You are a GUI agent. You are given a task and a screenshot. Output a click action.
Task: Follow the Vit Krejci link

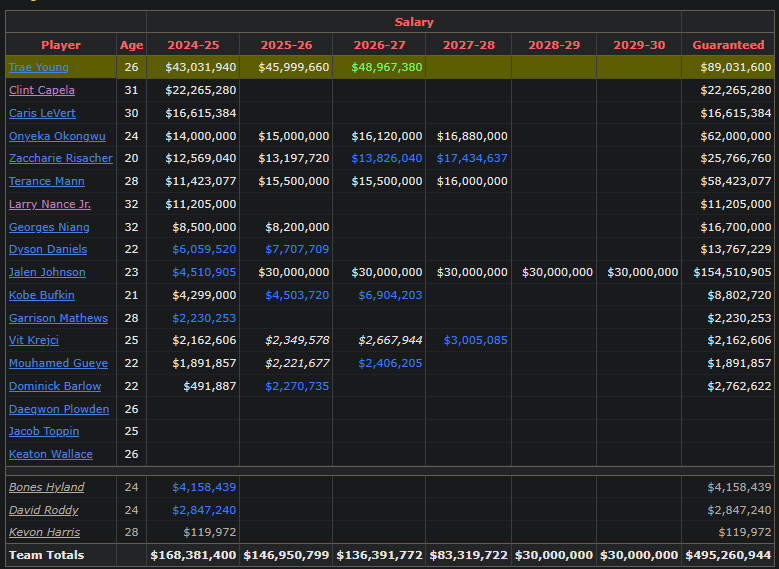click(34, 340)
